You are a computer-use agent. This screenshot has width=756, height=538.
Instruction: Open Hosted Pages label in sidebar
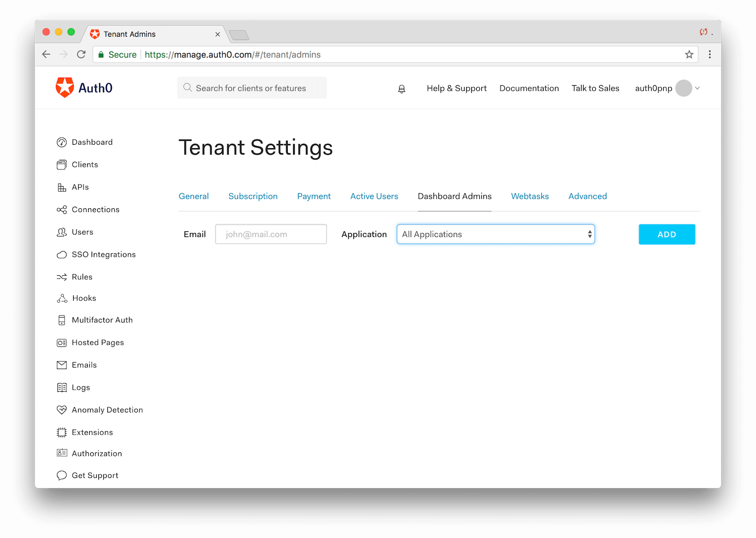98,343
